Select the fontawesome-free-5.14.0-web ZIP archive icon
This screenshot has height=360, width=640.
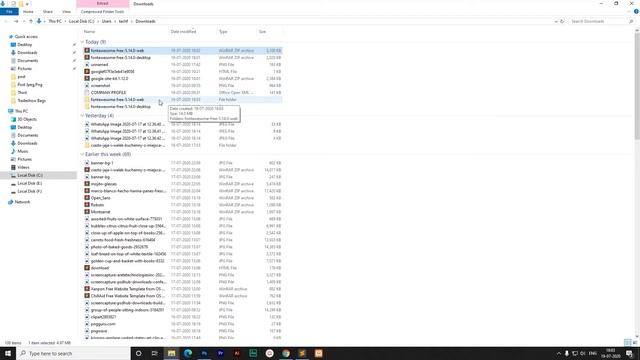pos(87,51)
